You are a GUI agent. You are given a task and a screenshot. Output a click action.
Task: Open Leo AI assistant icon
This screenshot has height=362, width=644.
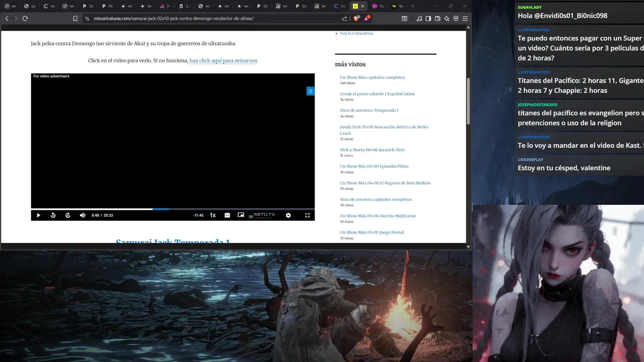447,19
